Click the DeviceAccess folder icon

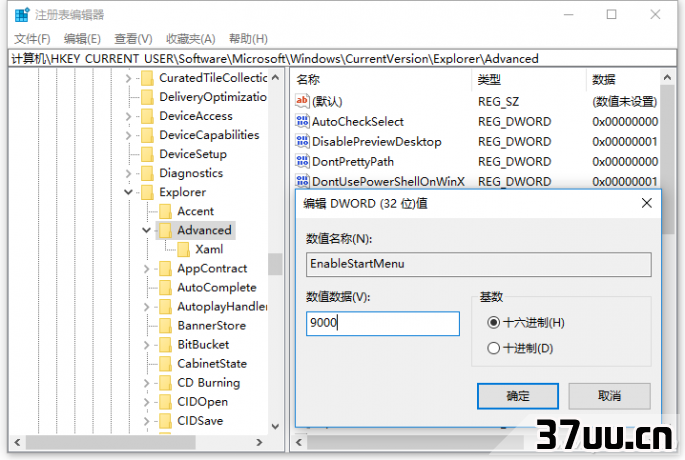tap(148, 116)
